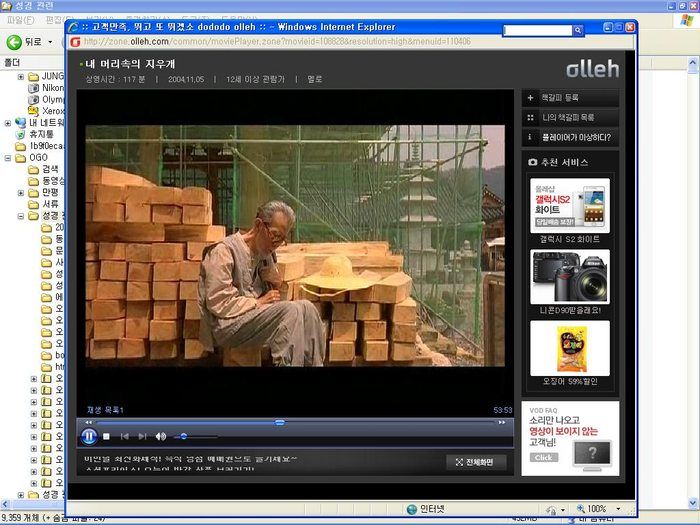Click the IE address bar URL

277,42
